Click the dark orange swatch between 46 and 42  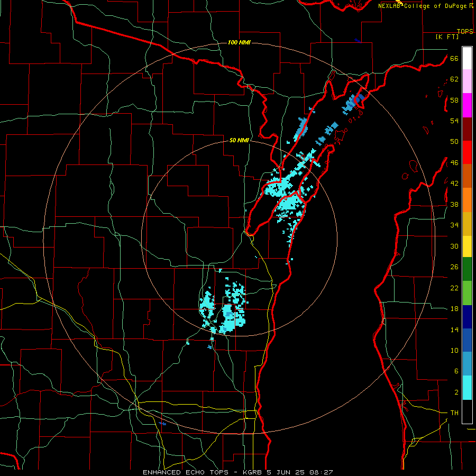(x=467, y=176)
